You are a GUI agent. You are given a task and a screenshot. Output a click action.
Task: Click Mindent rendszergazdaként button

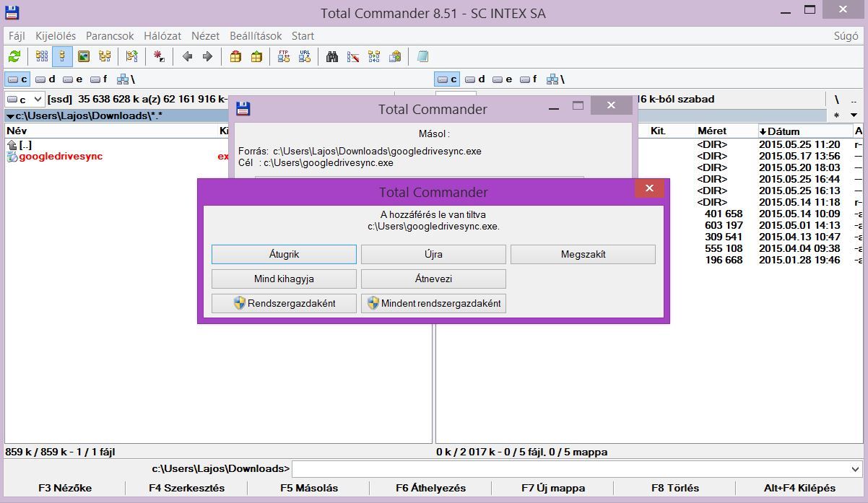(x=433, y=303)
